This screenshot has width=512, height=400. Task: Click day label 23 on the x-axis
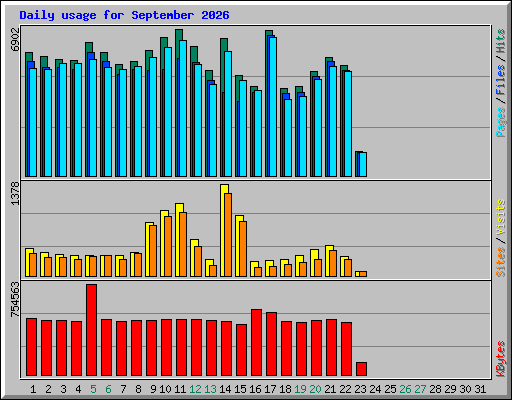pyautogui.click(x=360, y=389)
